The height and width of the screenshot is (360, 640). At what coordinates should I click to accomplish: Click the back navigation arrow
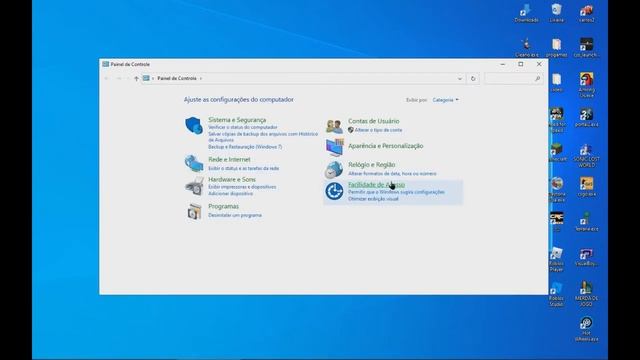(107, 78)
